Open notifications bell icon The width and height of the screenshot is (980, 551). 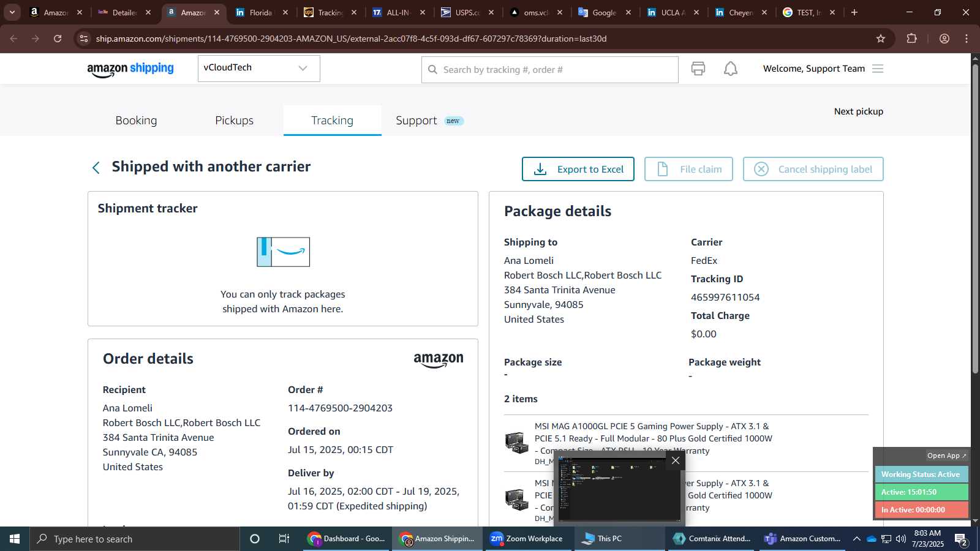coord(731,69)
